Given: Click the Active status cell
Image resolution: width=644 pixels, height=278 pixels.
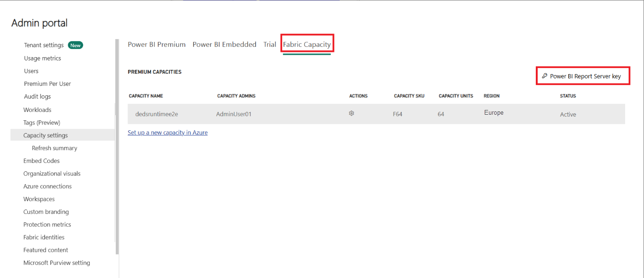Looking at the screenshot, I should tap(568, 114).
